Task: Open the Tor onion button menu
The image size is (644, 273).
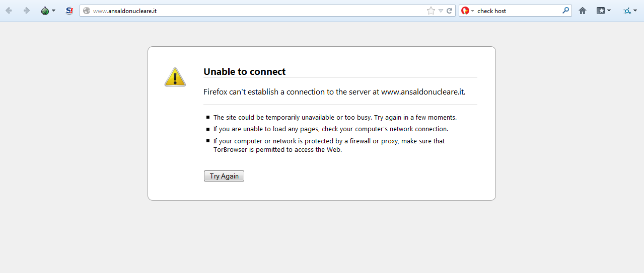Action: pyautogui.click(x=48, y=11)
